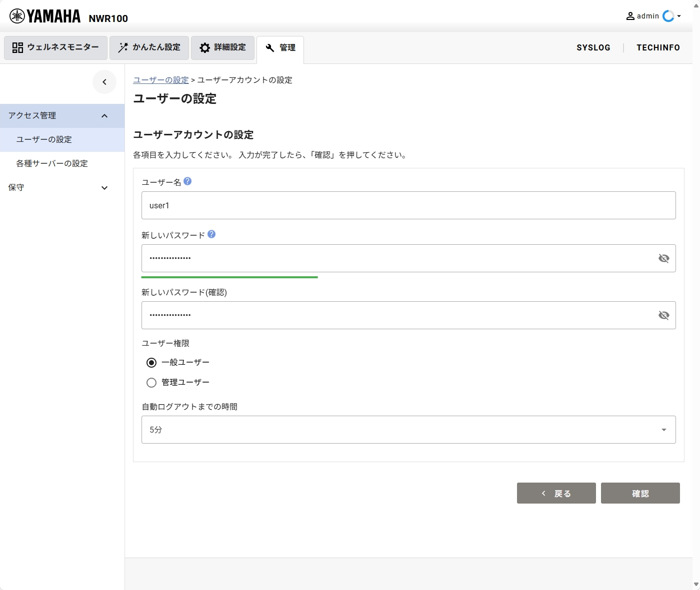Expand the 保守 section
Image resolution: width=700 pixels, height=590 pixels.
click(104, 188)
